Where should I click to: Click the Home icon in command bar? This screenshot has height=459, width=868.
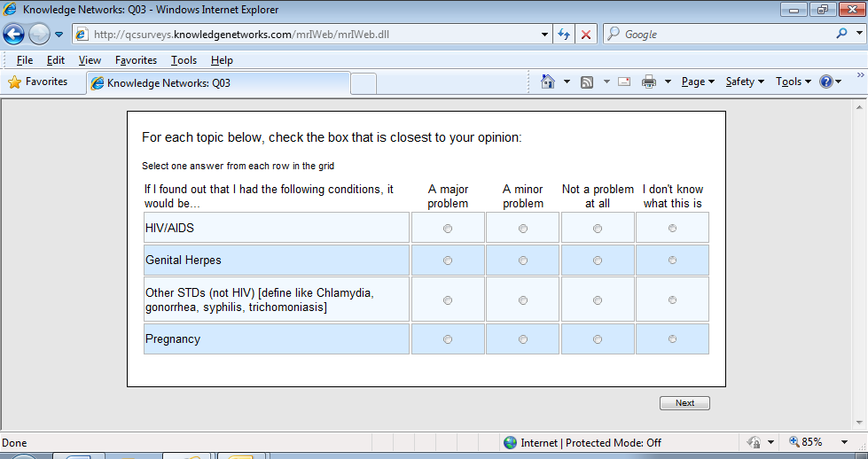[x=547, y=82]
